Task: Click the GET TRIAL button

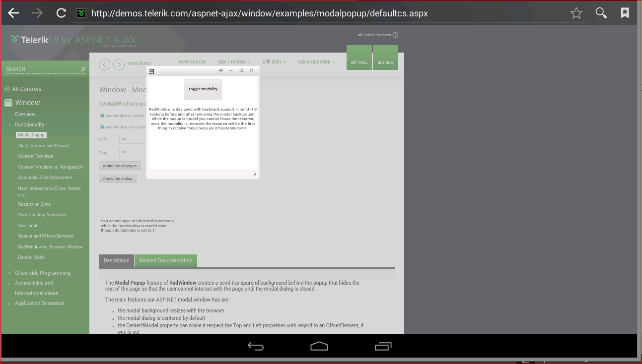Action: [359, 58]
